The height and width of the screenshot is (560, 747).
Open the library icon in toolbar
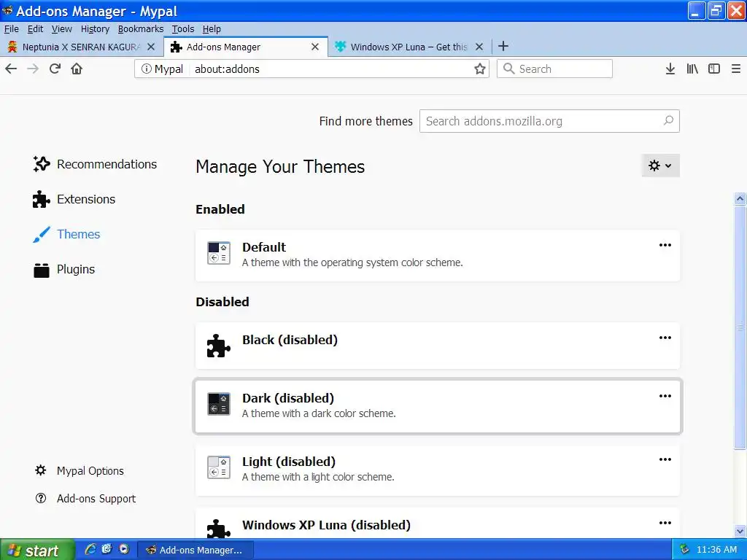tap(692, 69)
